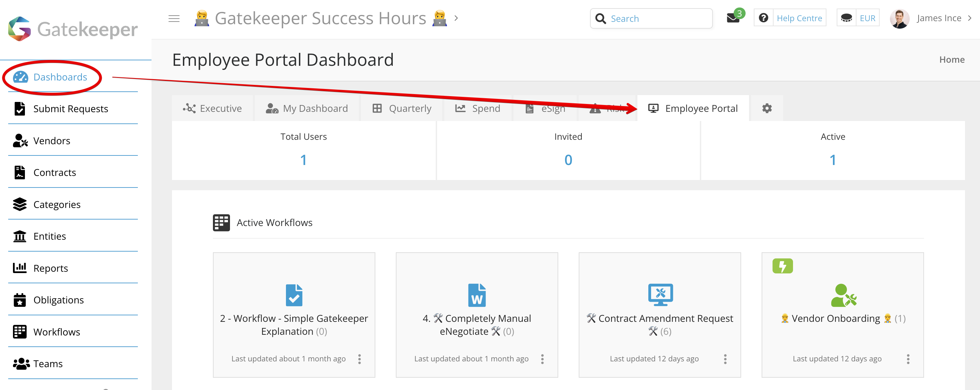Open the Vendor Onboarding workflow title
The width and height of the screenshot is (980, 390).
(843, 318)
